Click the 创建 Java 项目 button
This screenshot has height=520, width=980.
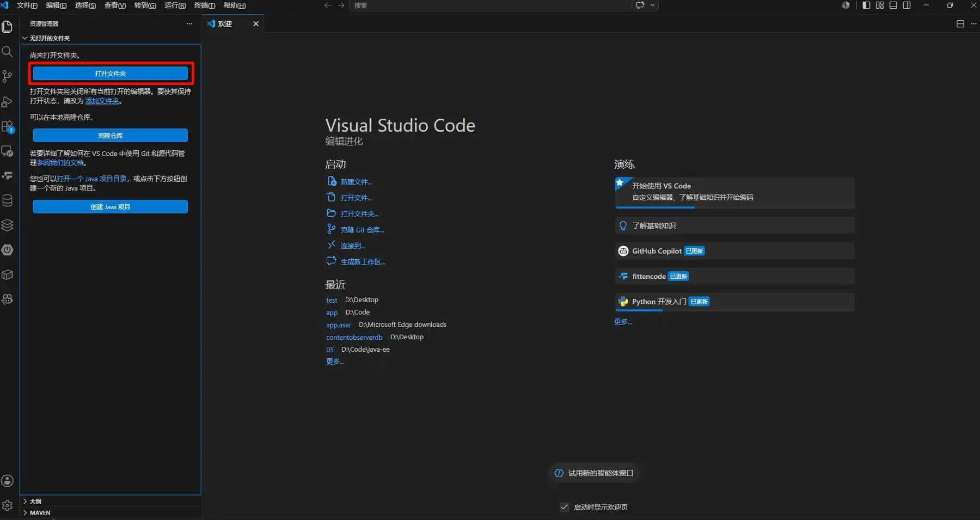[x=111, y=207]
